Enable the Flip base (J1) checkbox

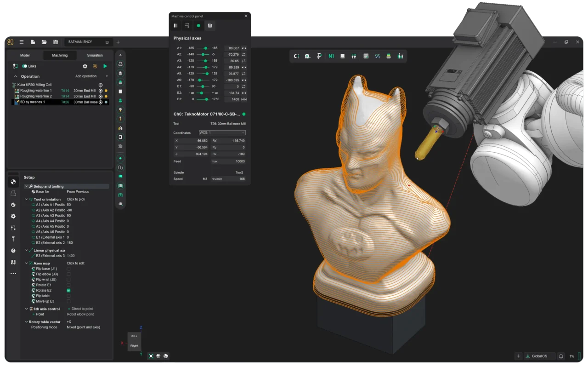click(68, 269)
